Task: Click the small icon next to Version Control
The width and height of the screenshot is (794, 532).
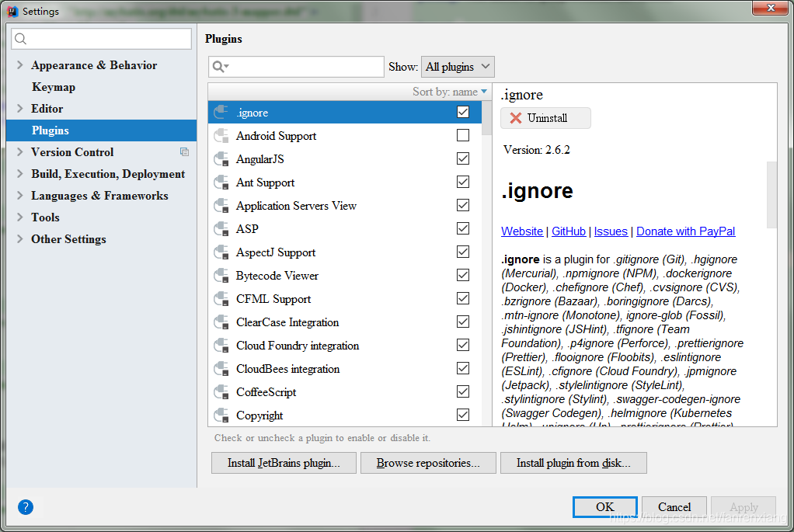Action: [x=184, y=152]
